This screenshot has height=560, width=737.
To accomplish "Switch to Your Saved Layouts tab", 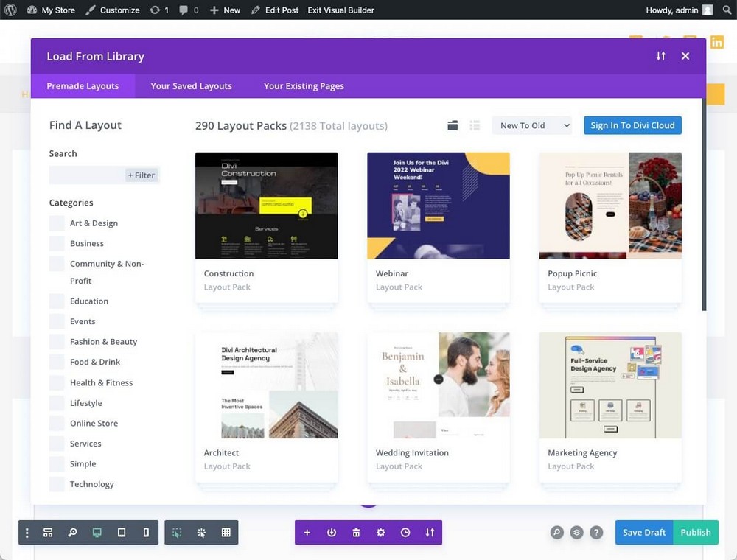I will click(x=192, y=86).
